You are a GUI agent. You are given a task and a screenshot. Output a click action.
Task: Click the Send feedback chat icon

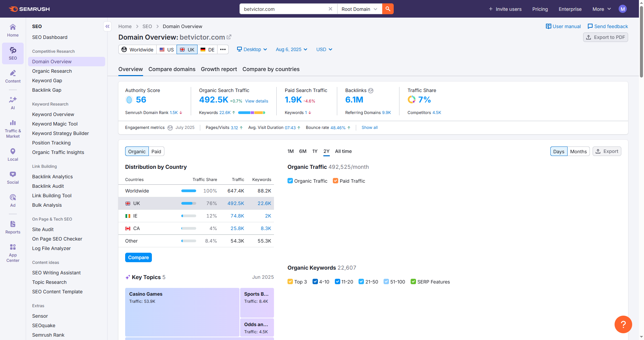[590, 26]
